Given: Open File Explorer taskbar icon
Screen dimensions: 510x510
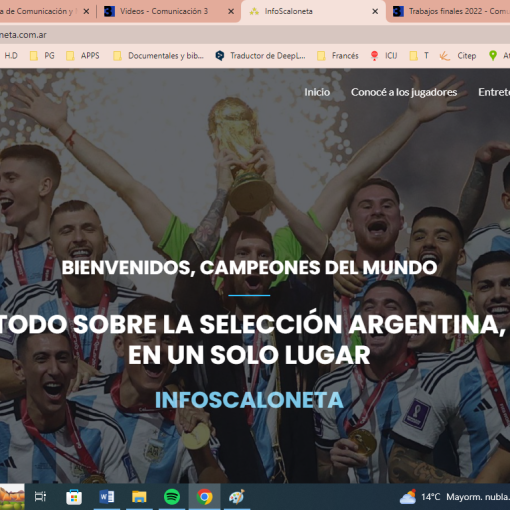Looking at the screenshot, I should [x=139, y=497].
